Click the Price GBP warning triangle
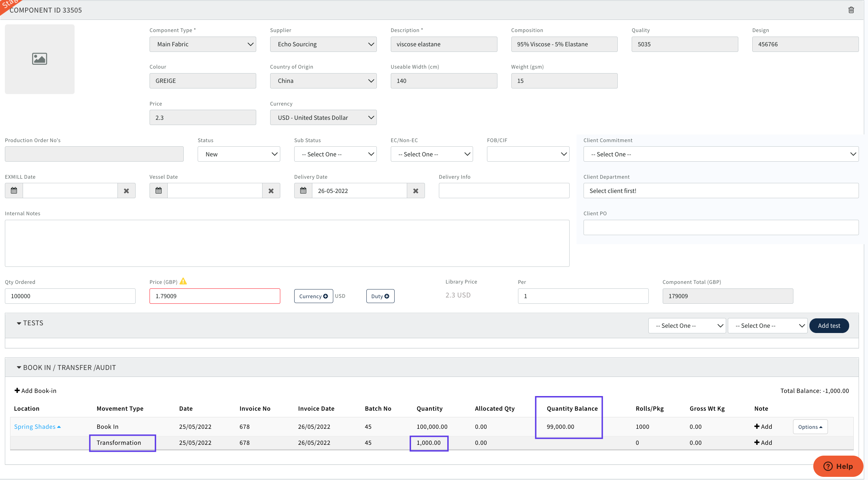 (x=183, y=281)
